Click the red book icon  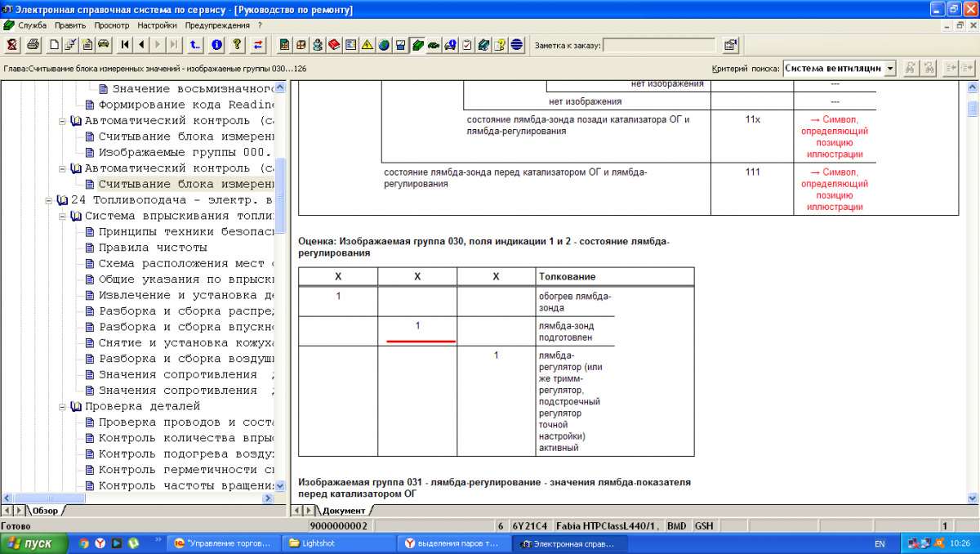[334, 45]
